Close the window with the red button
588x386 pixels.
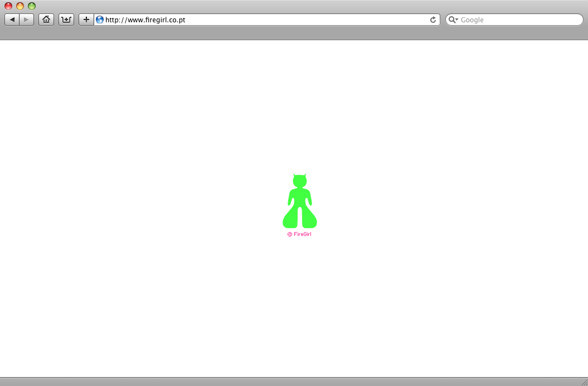pyautogui.click(x=8, y=6)
